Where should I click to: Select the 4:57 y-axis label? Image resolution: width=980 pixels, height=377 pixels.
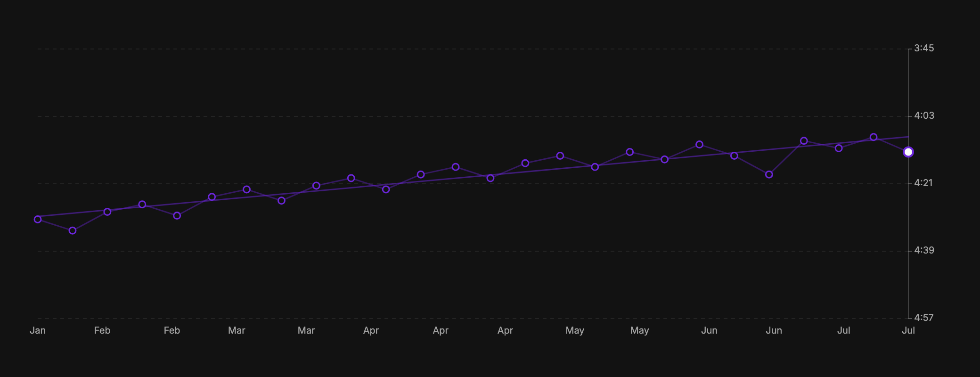tap(924, 318)
